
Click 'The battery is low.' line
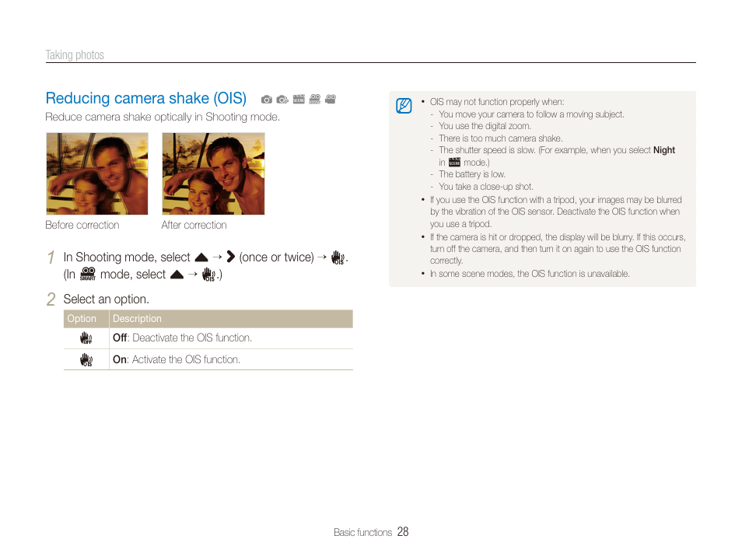[472, 174]
